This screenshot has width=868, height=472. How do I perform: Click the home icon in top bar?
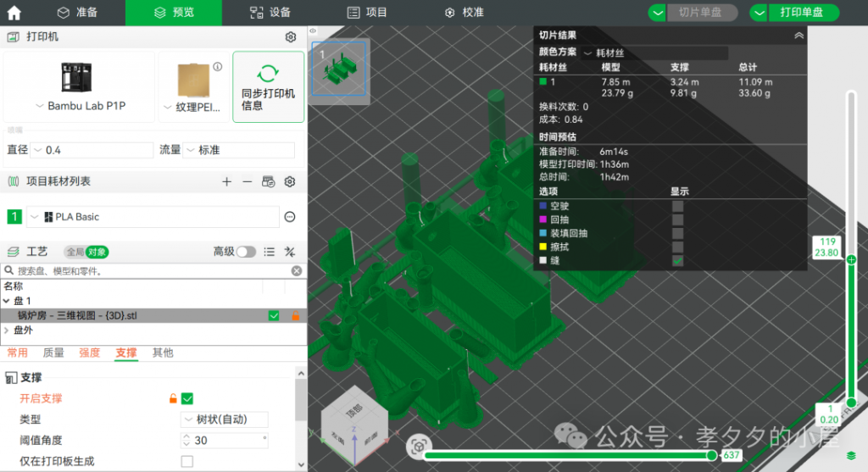click(14, 13)
